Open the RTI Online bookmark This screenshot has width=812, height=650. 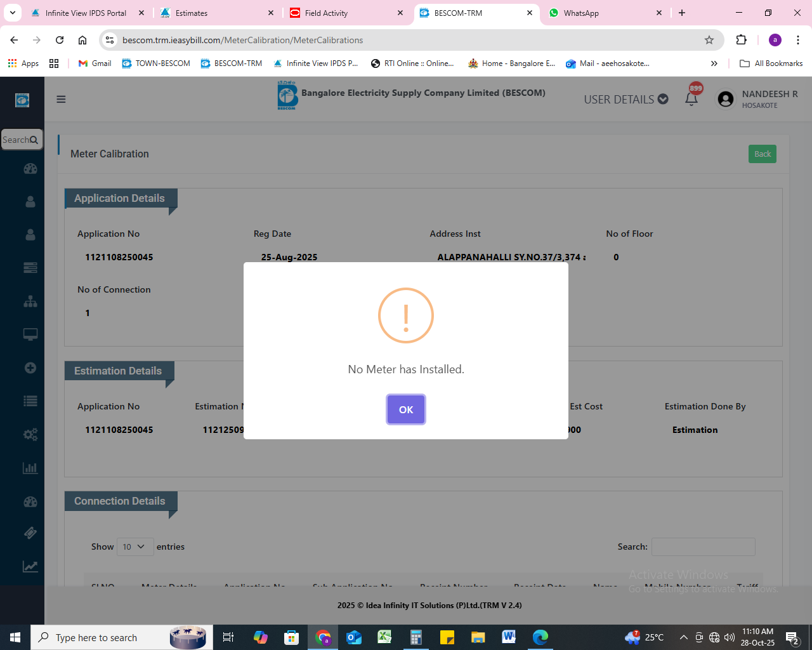pos(412,63)
